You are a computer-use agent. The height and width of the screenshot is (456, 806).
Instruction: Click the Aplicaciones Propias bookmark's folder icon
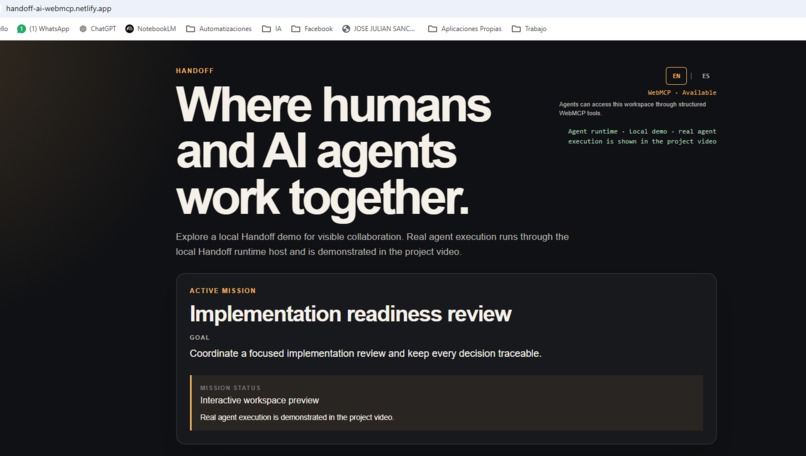click(x=432, y=29)
